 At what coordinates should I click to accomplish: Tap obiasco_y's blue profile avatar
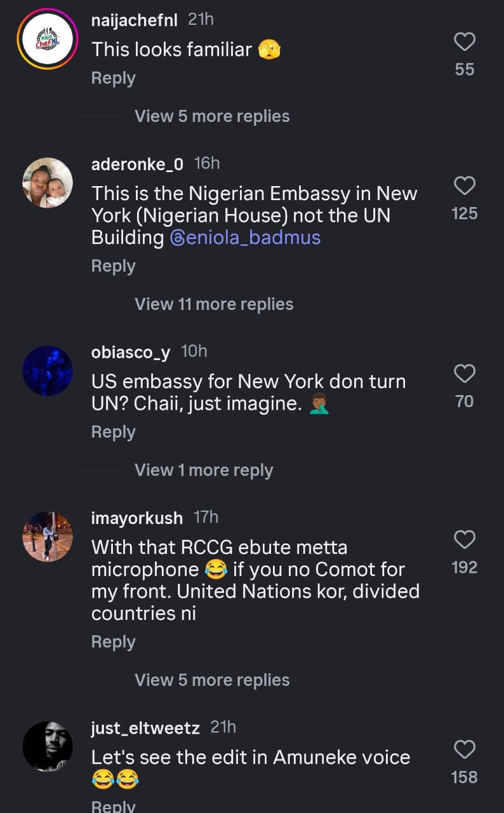coord(48,371)
